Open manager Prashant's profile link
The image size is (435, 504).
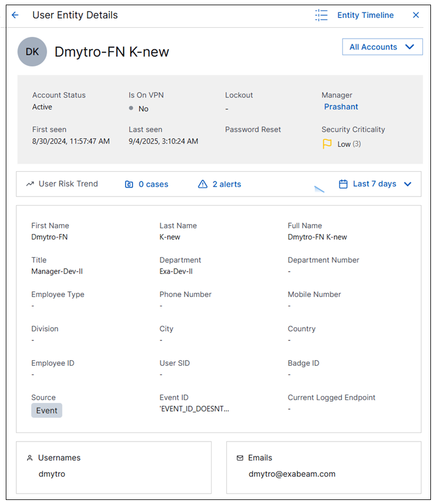coord(341,107)
